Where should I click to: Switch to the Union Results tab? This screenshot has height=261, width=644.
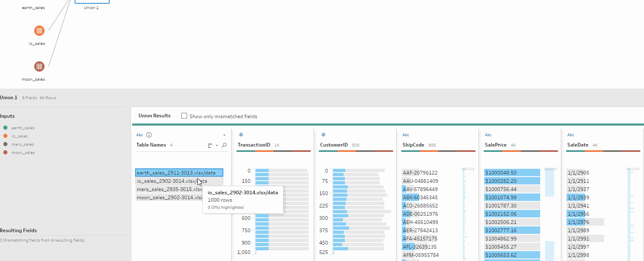[155, 116]
